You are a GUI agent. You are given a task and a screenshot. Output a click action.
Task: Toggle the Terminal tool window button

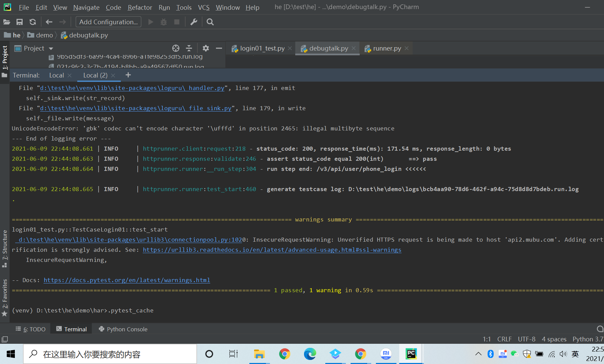(71, 329)
